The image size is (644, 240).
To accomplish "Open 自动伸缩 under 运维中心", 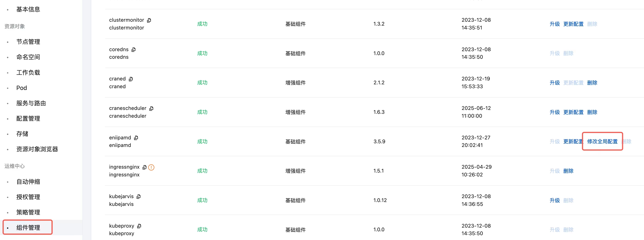I will click(28, 181).
